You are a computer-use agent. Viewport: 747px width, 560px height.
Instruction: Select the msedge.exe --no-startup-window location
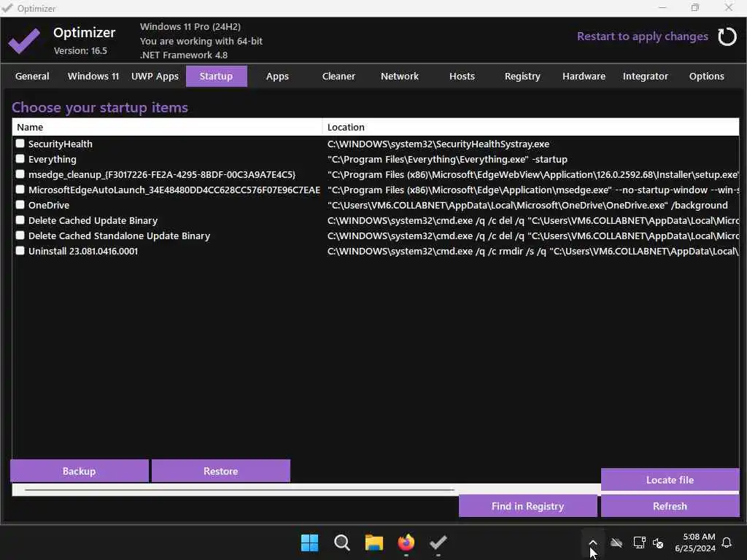(x=533, y=190)
